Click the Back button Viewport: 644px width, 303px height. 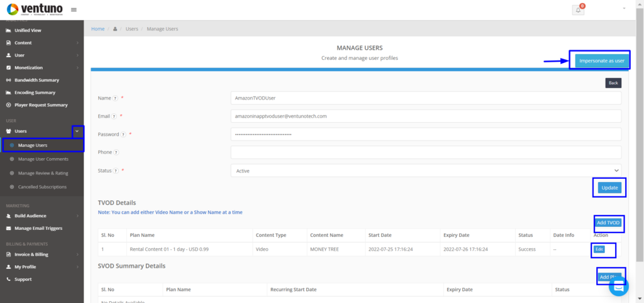point(613,83)
